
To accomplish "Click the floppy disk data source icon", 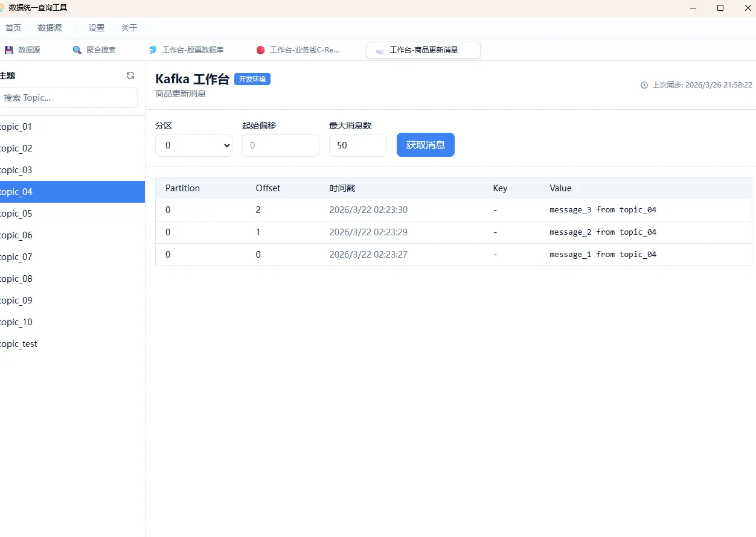I will click(9, 50).
